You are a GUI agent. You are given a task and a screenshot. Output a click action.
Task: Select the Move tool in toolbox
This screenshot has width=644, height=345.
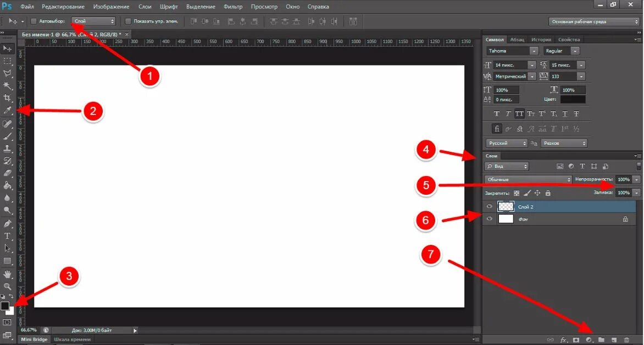coord(7,48)
